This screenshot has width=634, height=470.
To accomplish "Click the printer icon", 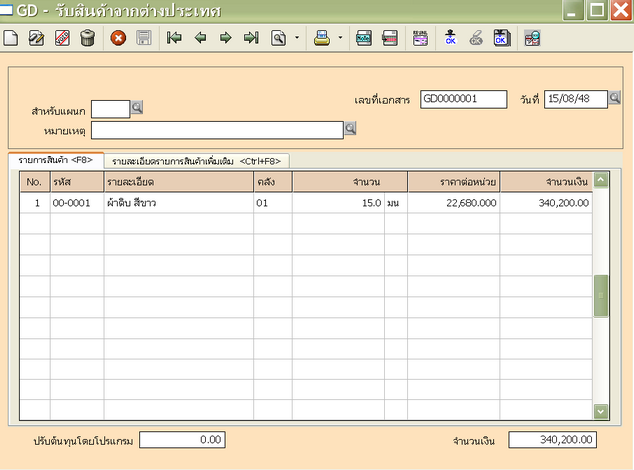I will pos(323,39).
